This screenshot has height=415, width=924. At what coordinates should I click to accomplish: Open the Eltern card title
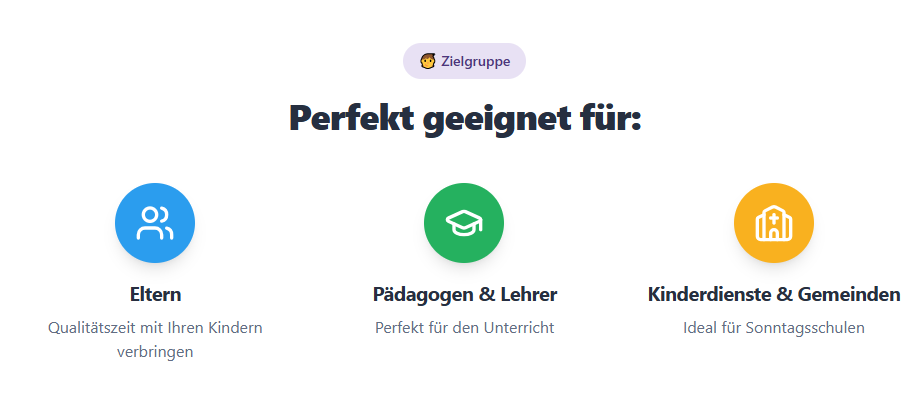click(x=155, y=295)
